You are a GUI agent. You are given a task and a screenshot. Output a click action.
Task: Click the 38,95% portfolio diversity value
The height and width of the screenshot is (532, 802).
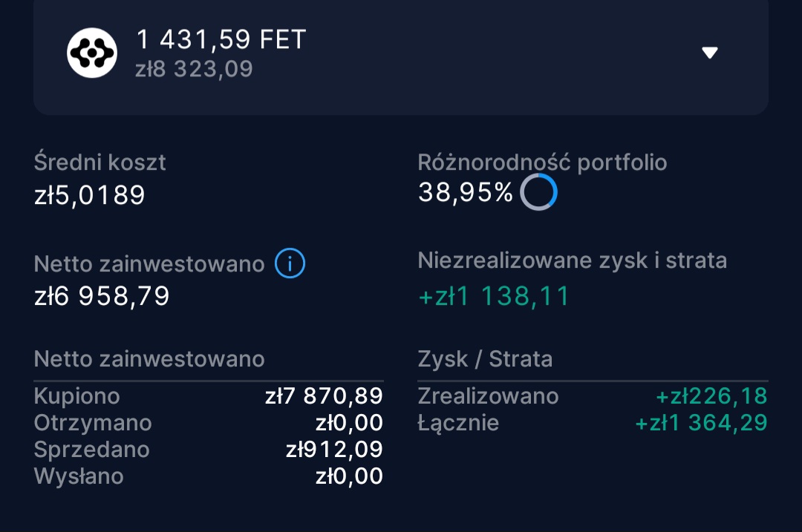coord(466,193)
